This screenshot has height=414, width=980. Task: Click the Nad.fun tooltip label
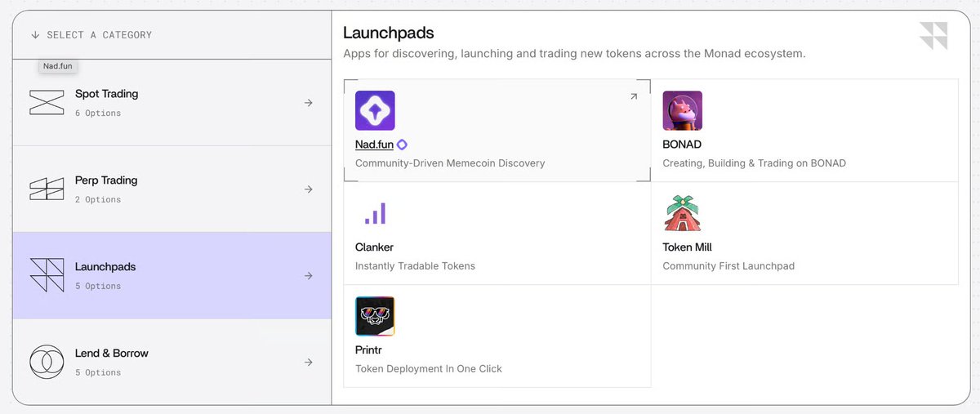(59, 67)
